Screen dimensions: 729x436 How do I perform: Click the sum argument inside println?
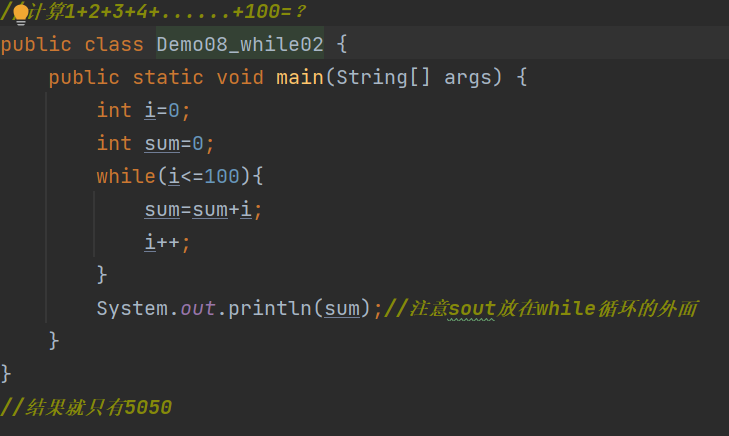point(342,308)
